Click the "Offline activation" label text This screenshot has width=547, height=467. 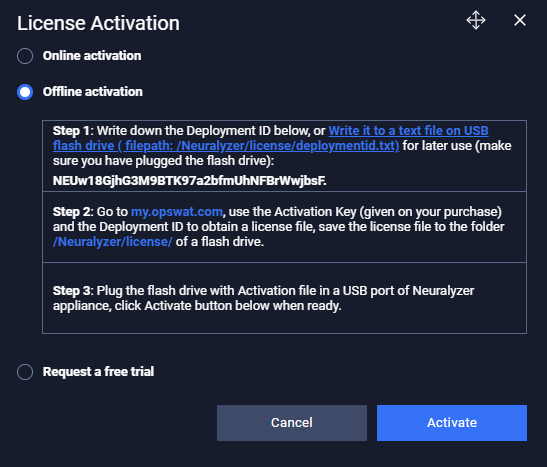click(x=93, y=92)
